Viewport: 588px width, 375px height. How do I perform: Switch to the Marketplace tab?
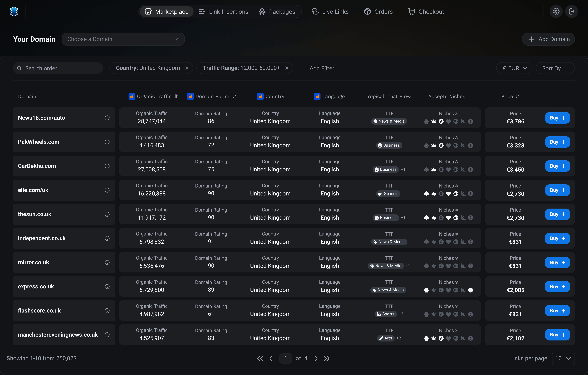click(x=166, y=11)
